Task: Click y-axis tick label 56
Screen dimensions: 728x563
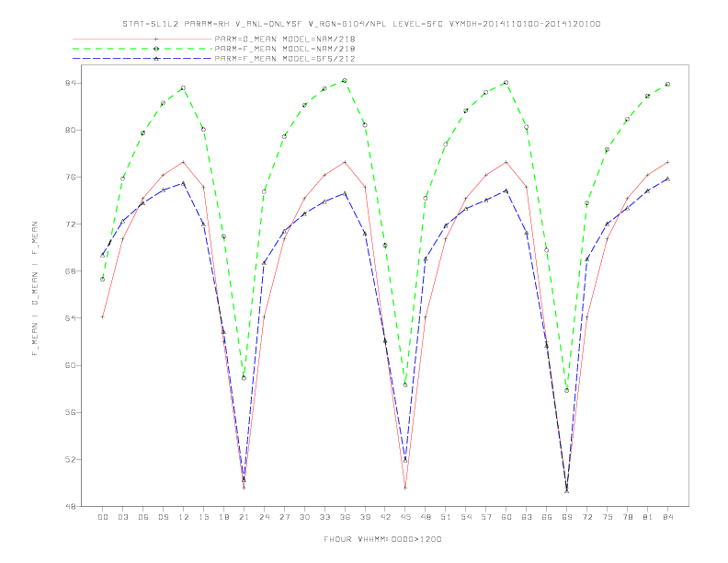Action: (x=70, y=412)
